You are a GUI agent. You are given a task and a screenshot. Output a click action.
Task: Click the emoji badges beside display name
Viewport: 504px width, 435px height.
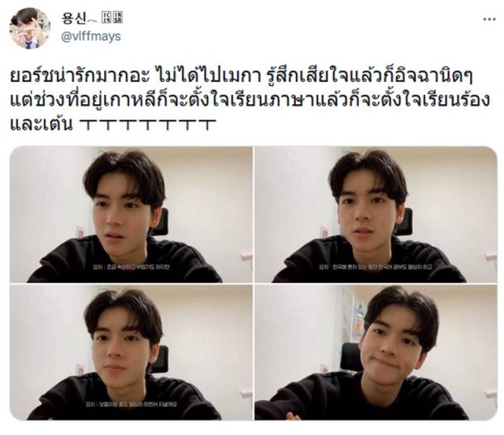pyautogui.click(x=112, y=17)
